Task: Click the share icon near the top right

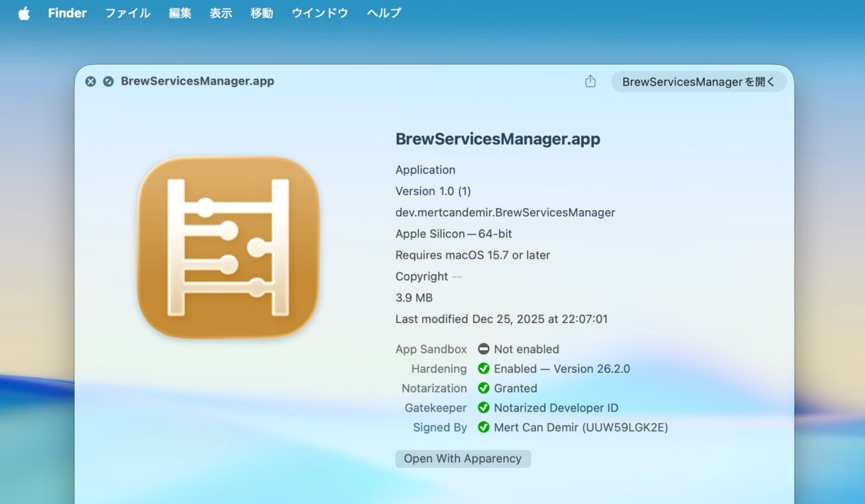Action: (x=590, y=80)
